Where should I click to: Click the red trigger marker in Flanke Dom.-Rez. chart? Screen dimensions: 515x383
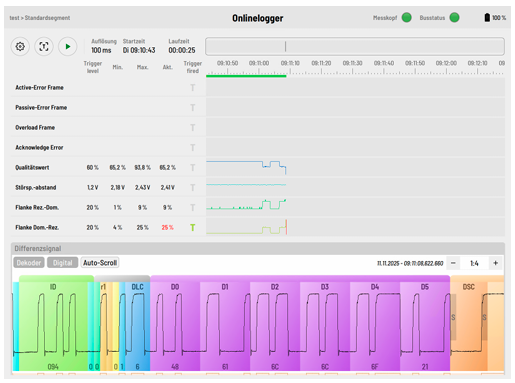286,227
